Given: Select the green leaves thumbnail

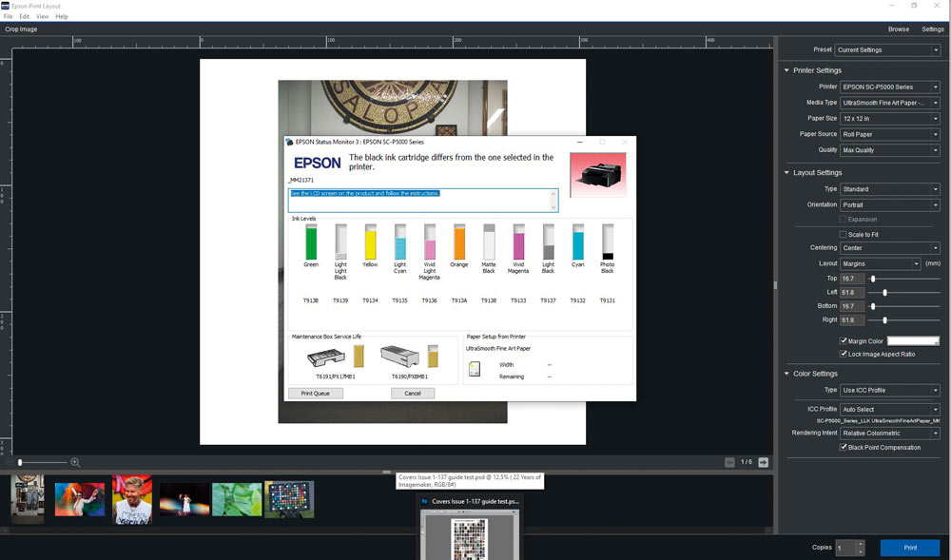Looking at the screenshot, I should (237, 499).
